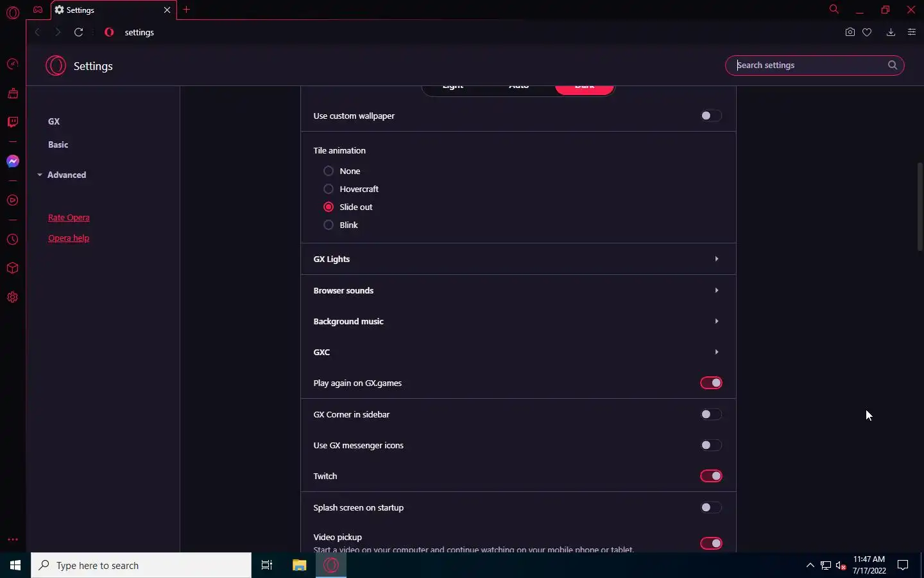This screenshot has width=924, height=578.
Task: Open Advanced settings category
Action: pyautogui.click(x=67, y=175)
